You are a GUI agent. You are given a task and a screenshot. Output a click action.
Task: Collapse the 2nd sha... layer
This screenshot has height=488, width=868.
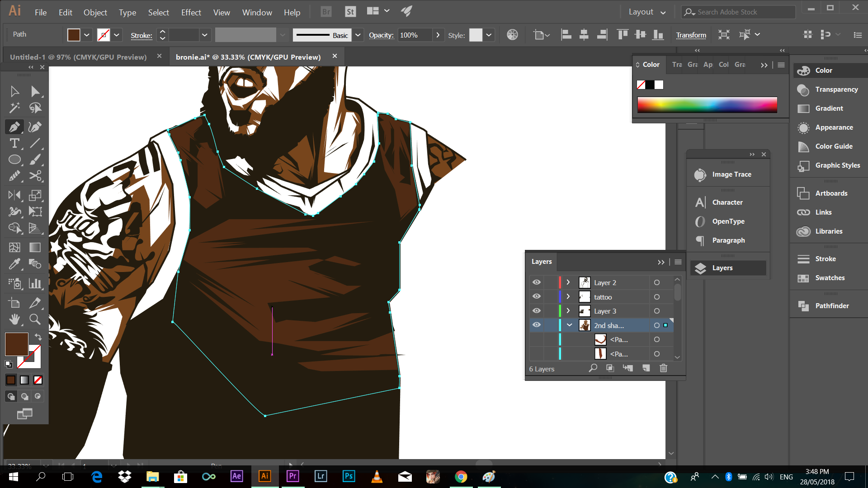click(570, 325)
